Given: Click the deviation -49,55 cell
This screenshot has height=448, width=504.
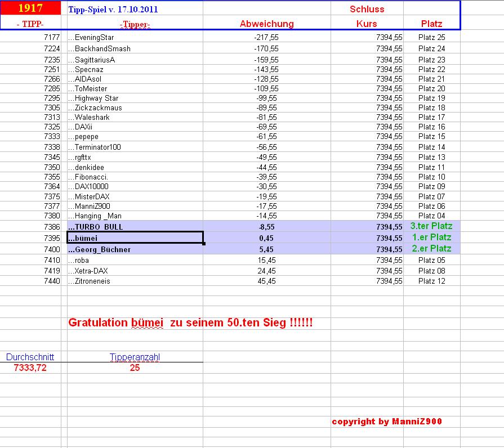Looking at the screenshot, I should click(x=266, y=158).
